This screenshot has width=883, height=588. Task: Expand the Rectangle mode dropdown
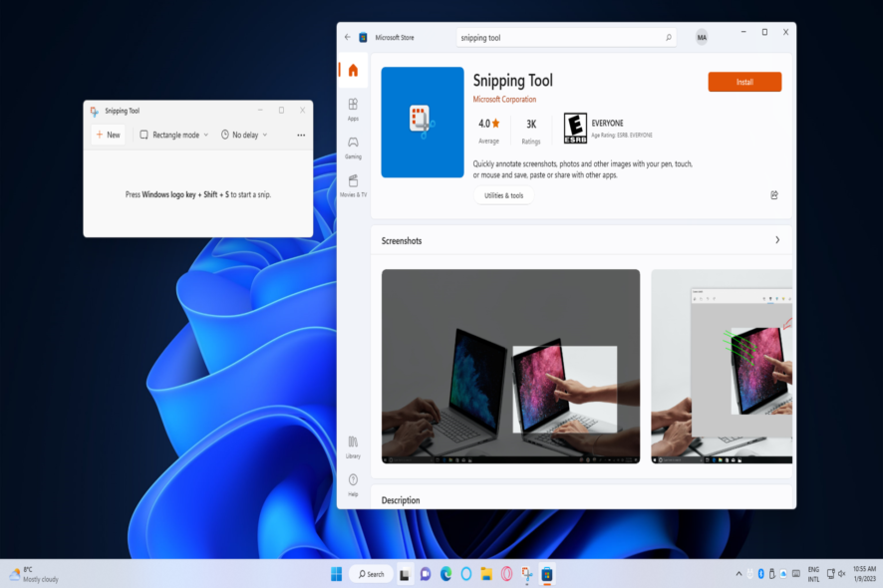[x=174, y=134]
